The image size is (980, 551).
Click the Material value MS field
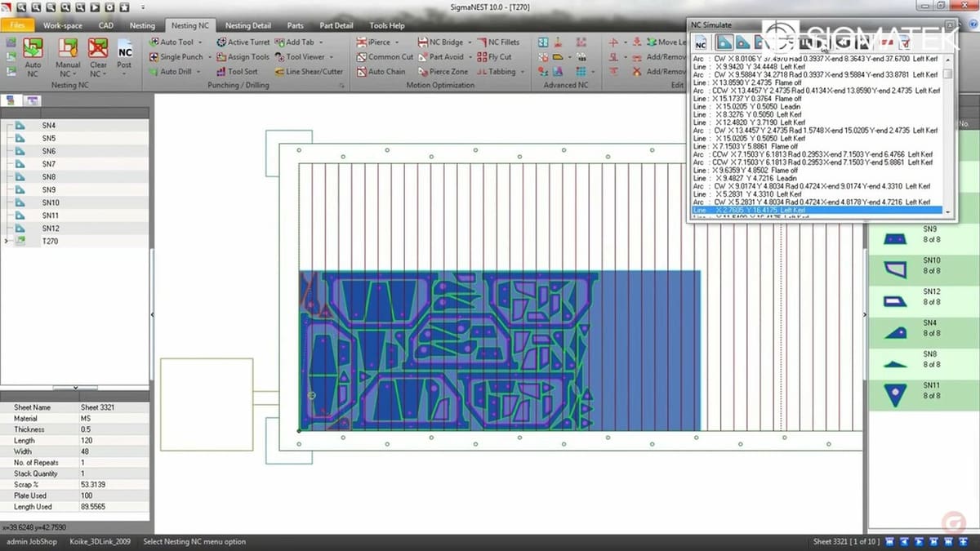(114, 418)
